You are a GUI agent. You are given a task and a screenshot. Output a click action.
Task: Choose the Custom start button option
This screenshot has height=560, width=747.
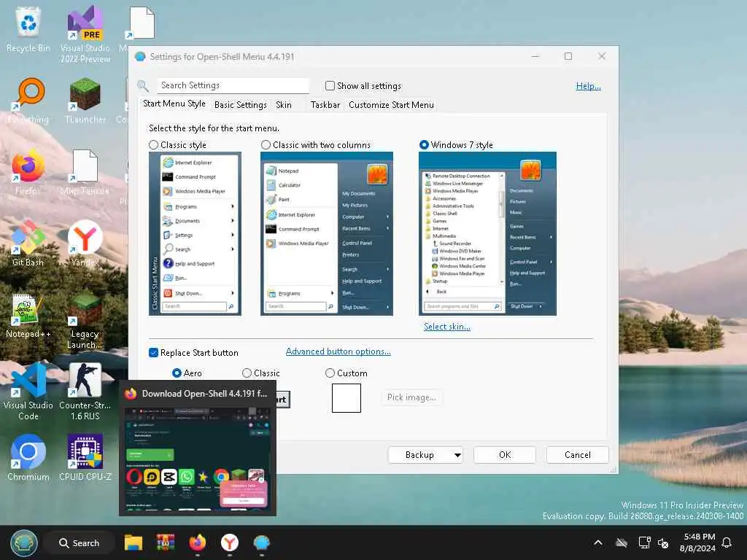pyautogui.click(x=330, y=373)
